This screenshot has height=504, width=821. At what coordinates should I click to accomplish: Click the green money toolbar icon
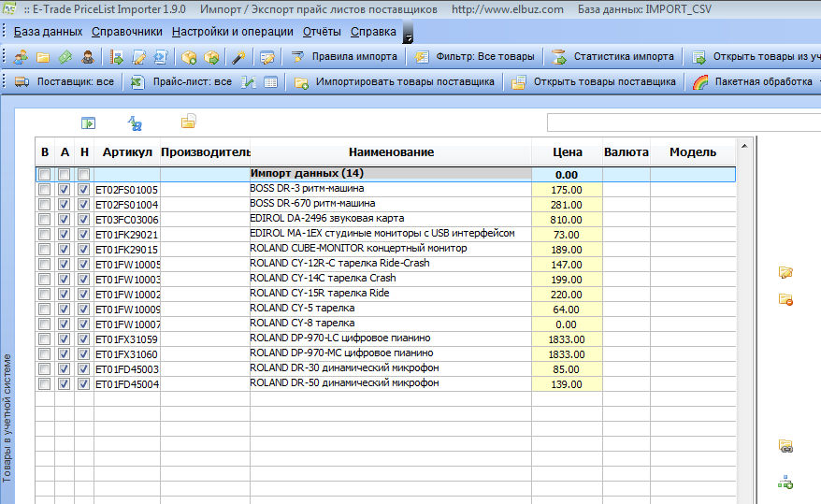point(65,56)
